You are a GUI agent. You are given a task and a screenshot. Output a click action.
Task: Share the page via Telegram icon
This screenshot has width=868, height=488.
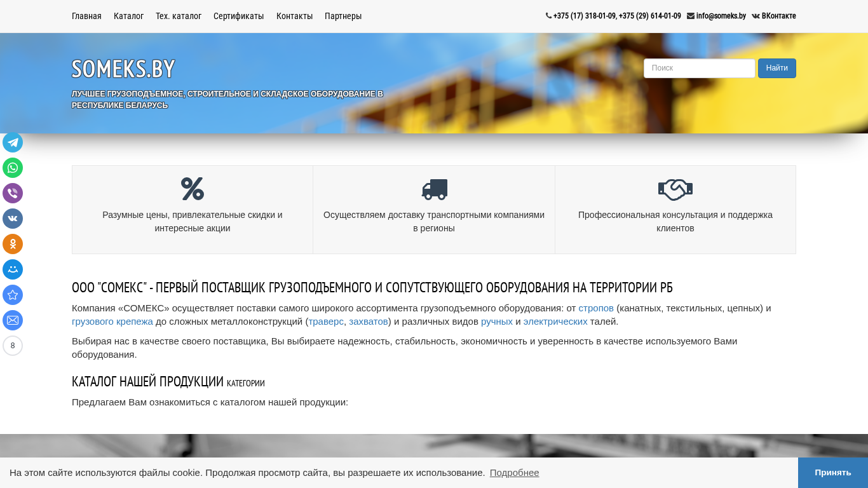[x=13, y=142]
